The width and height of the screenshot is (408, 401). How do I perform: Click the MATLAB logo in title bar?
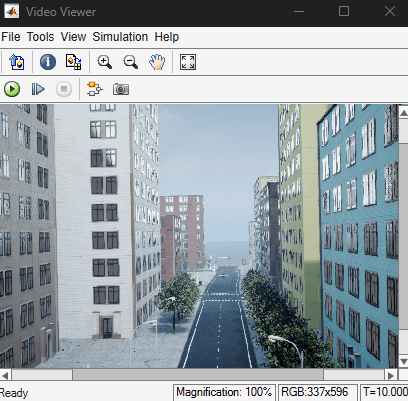click(12, 12)
